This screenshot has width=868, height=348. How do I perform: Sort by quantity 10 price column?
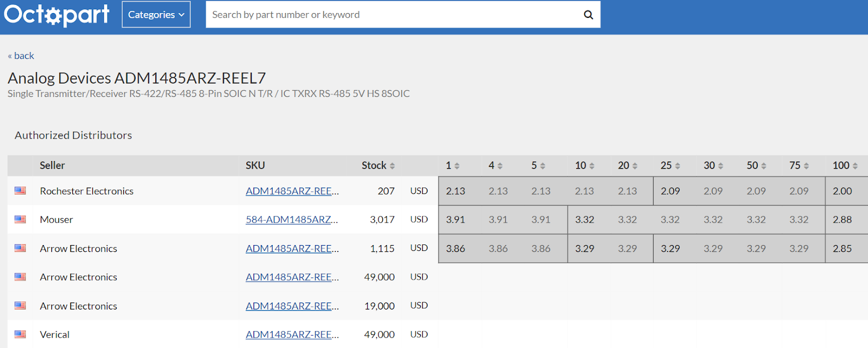click(x=584, y=165)
